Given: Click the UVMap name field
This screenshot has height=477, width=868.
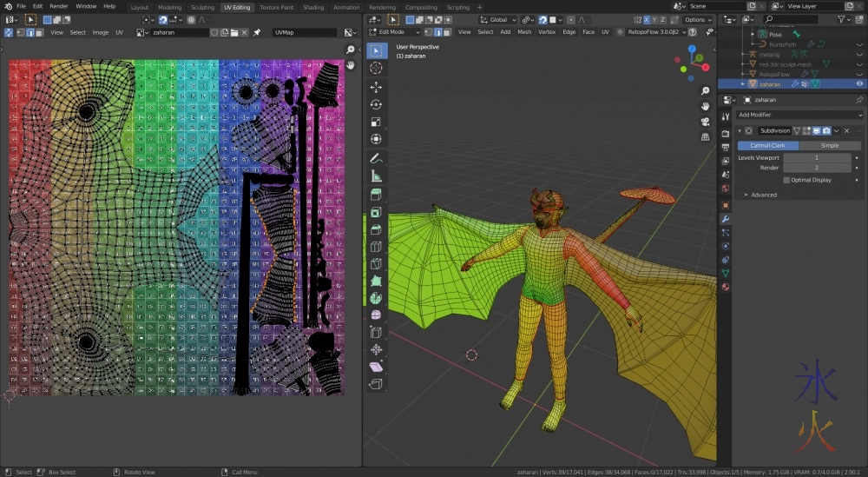Looking at the screenshot, I should point(304,32).
